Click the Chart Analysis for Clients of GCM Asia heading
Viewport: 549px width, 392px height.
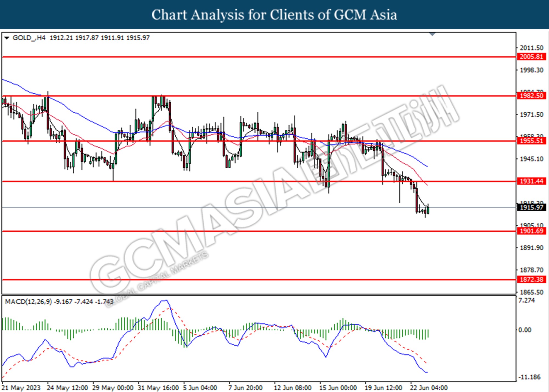(x=274, y=15)
